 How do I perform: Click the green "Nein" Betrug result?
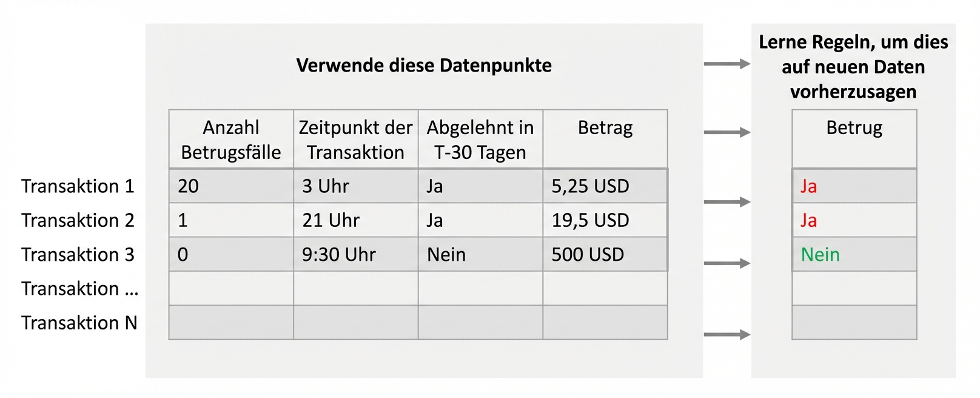[820, 255]
